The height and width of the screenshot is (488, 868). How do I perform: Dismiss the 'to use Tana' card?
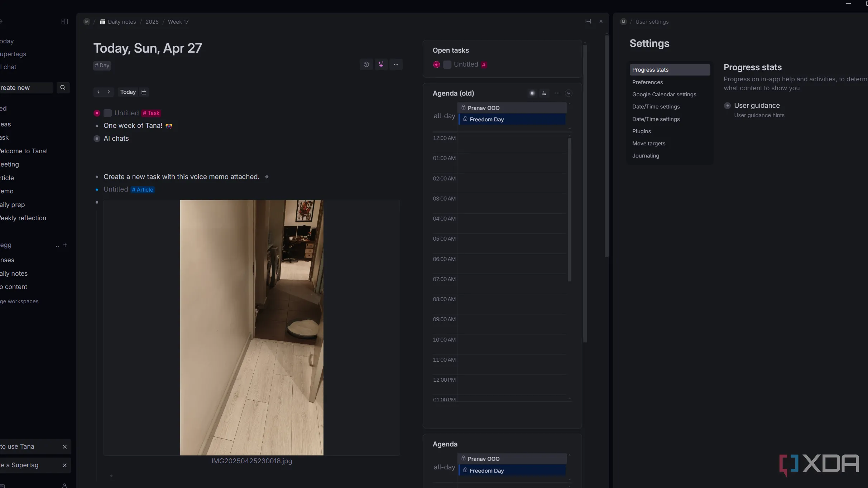pos(64,446)
